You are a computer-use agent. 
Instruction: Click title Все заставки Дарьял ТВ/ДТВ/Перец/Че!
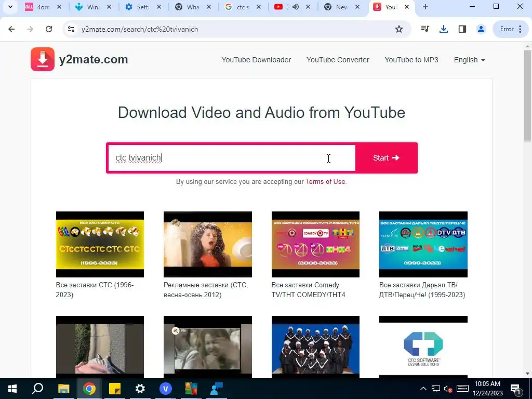click(x=422, y=290)
